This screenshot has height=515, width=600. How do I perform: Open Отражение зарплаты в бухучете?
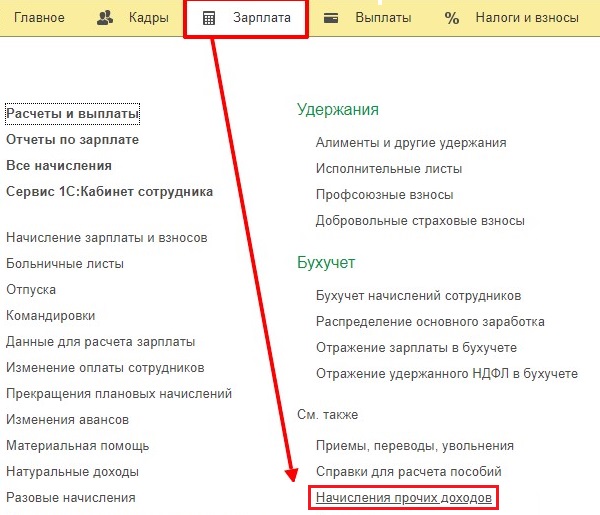click(416, 348)
